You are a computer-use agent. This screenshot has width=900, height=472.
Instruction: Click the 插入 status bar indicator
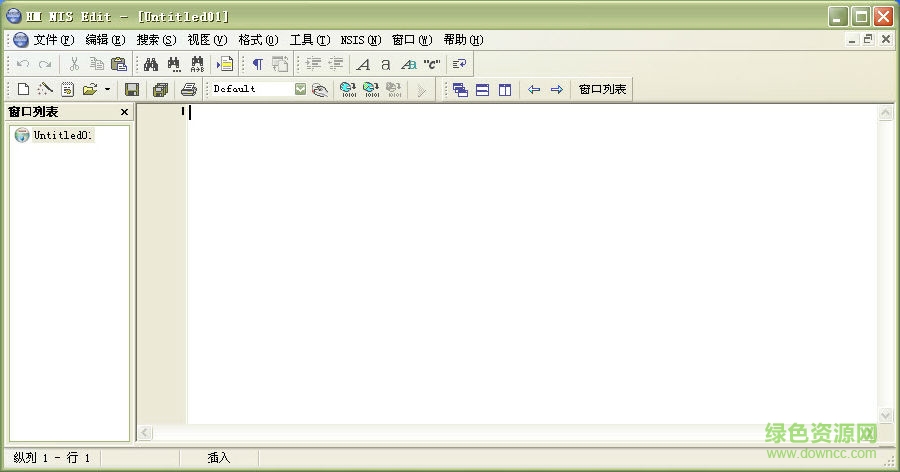(x=219, y=458)
